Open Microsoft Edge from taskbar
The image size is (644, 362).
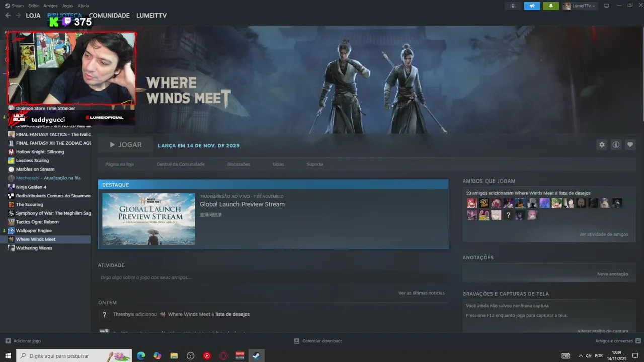[x=141, y=356]
